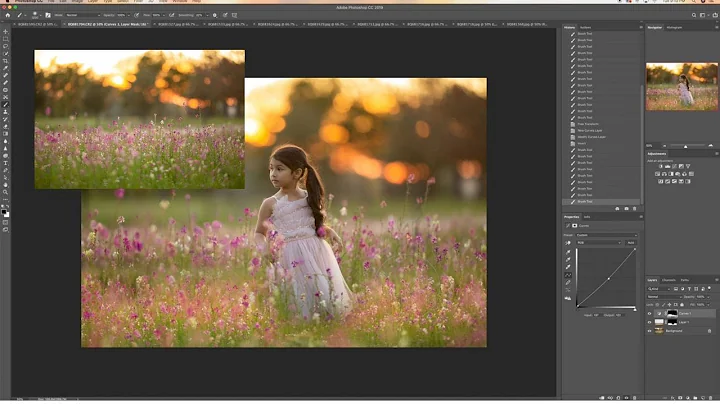
Task: Add a Hue/Saturation adjustment
Action: tap(657, 174)
